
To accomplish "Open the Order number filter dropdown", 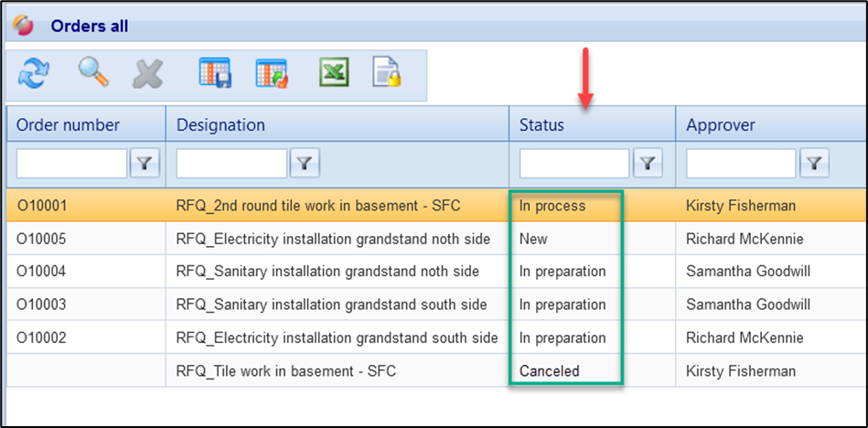I will click(145, 164).
